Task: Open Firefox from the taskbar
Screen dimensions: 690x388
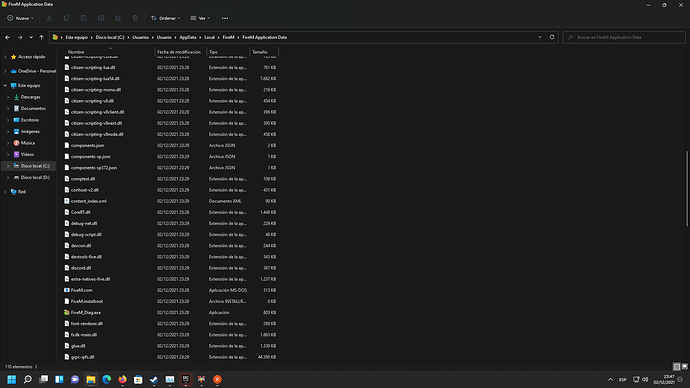Action: 122,379
